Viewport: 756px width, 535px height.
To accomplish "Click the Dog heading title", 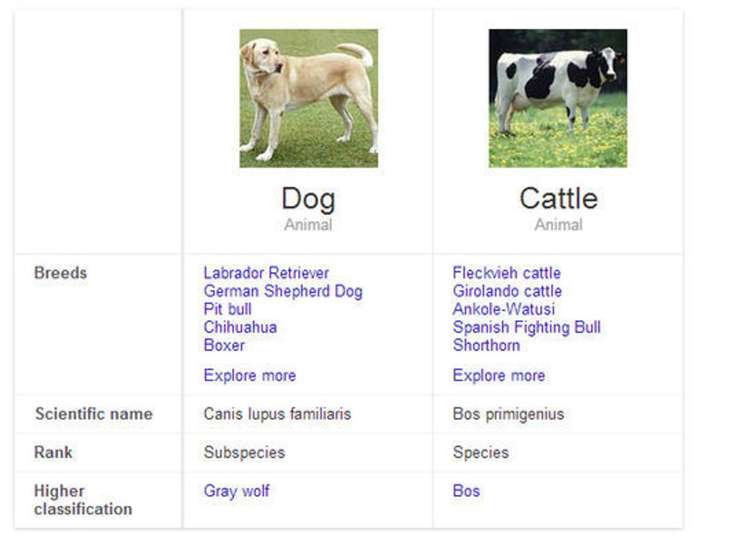I will pyautogui.click(x=308, y=199).
